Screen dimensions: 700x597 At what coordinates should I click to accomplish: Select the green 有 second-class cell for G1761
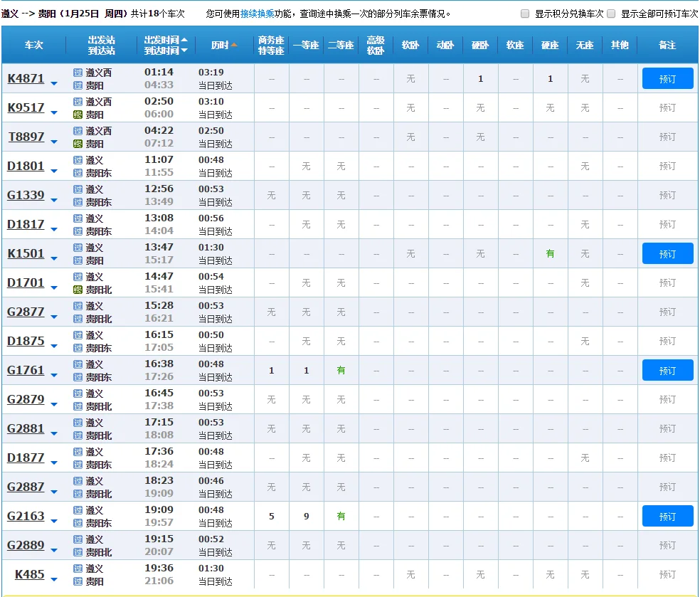point(341,370)
